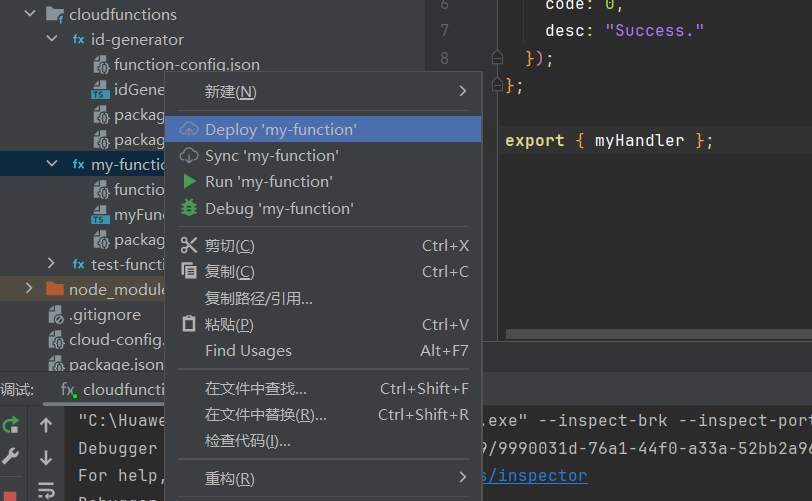The image size is (812, 501).
Task: Select Find Usages menu entry
Action: click(323, 351)
